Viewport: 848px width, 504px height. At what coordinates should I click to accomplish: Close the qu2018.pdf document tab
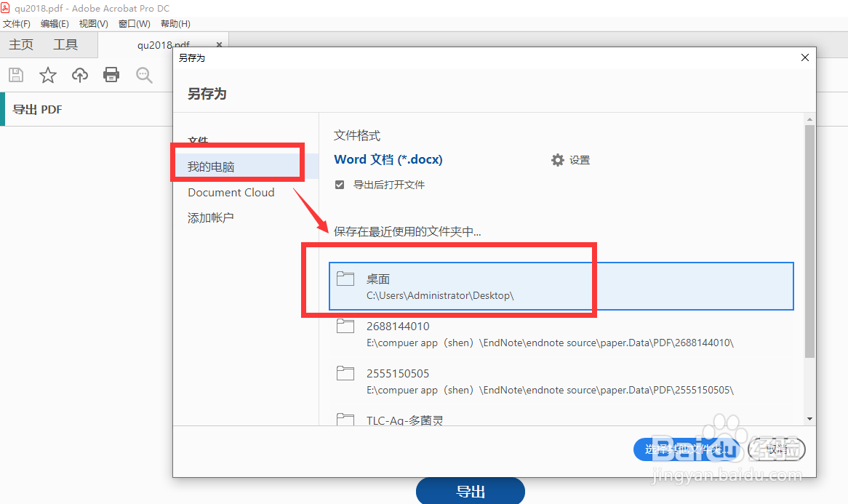click(x=219, y=45)
